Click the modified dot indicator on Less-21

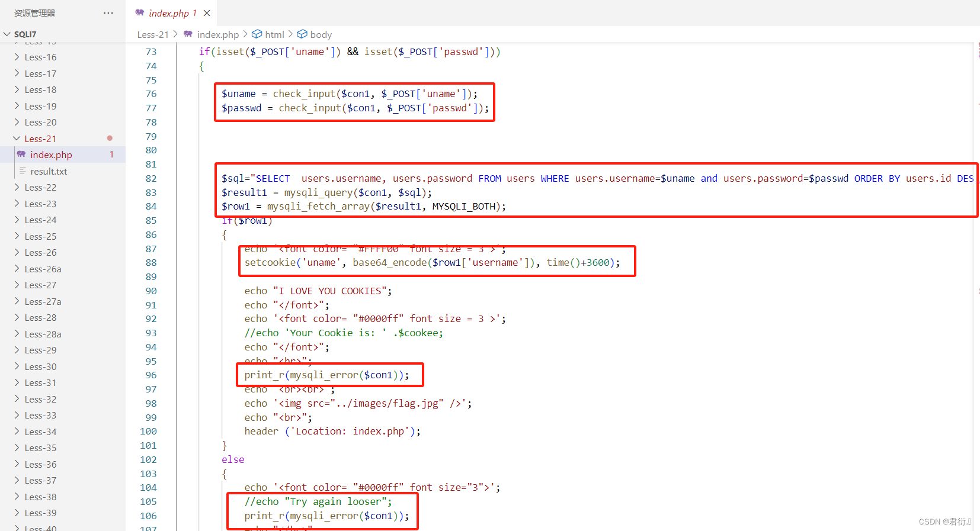110,138
